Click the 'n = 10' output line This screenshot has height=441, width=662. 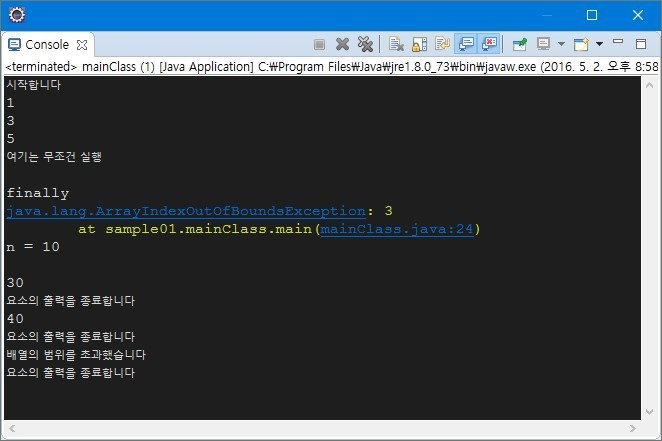[33, 247]
